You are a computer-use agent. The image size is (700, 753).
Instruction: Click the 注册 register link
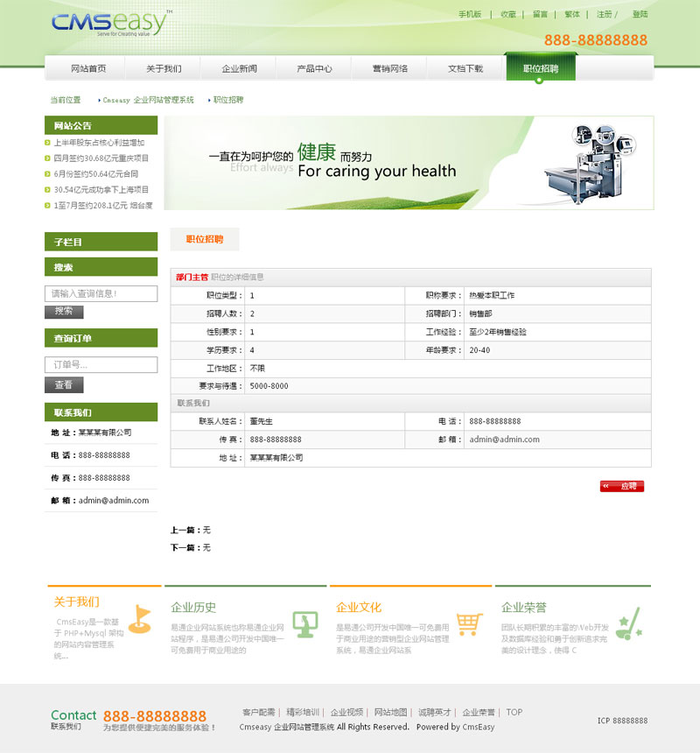coord(605,14)
